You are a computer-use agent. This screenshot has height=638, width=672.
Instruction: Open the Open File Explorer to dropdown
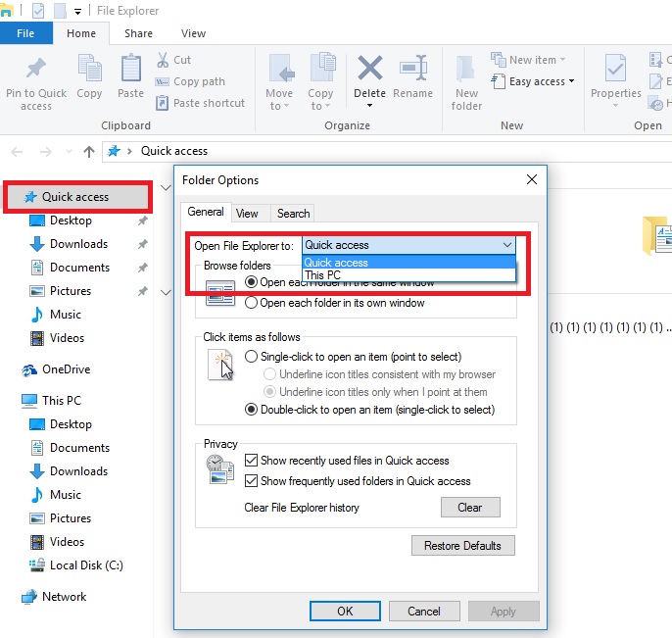408,245
